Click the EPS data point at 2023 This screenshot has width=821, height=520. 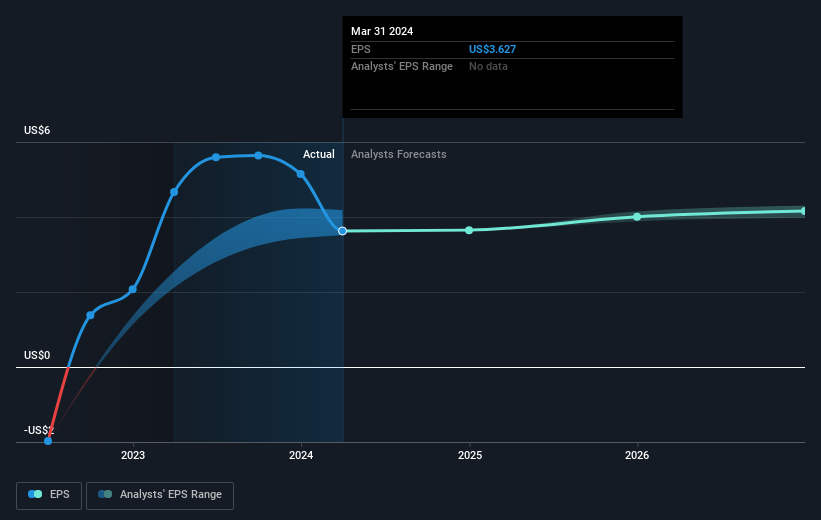[x=133, y=289]
